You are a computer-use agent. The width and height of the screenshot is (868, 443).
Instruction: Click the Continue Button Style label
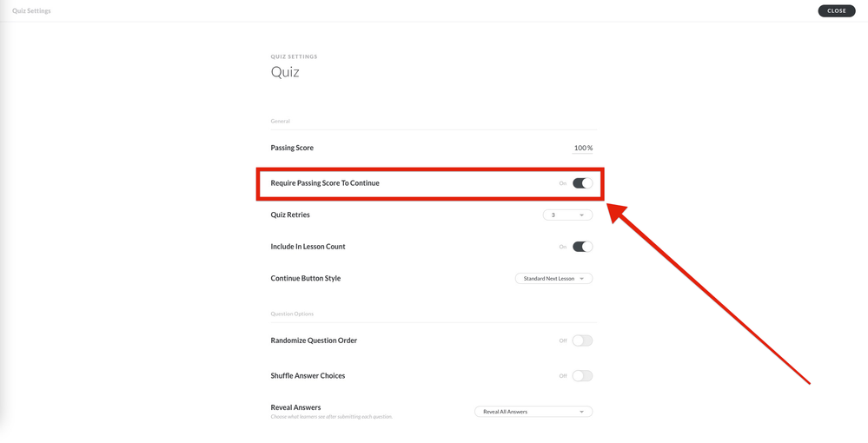point(305,279)
